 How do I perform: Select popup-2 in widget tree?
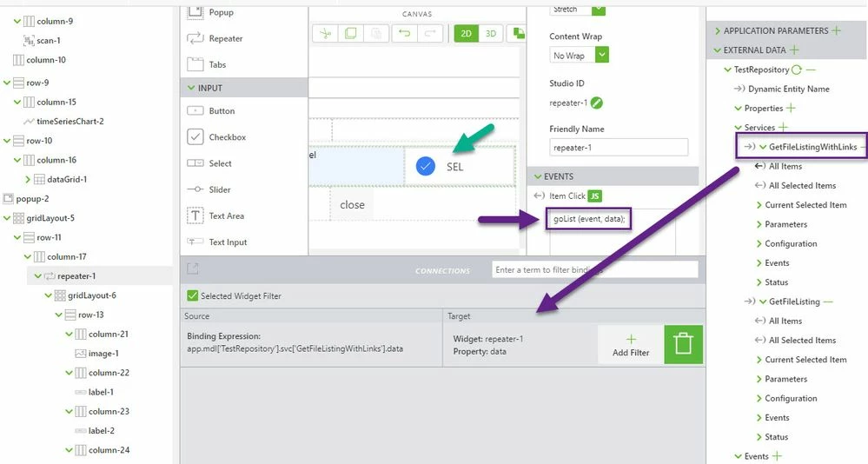[32, 198]
